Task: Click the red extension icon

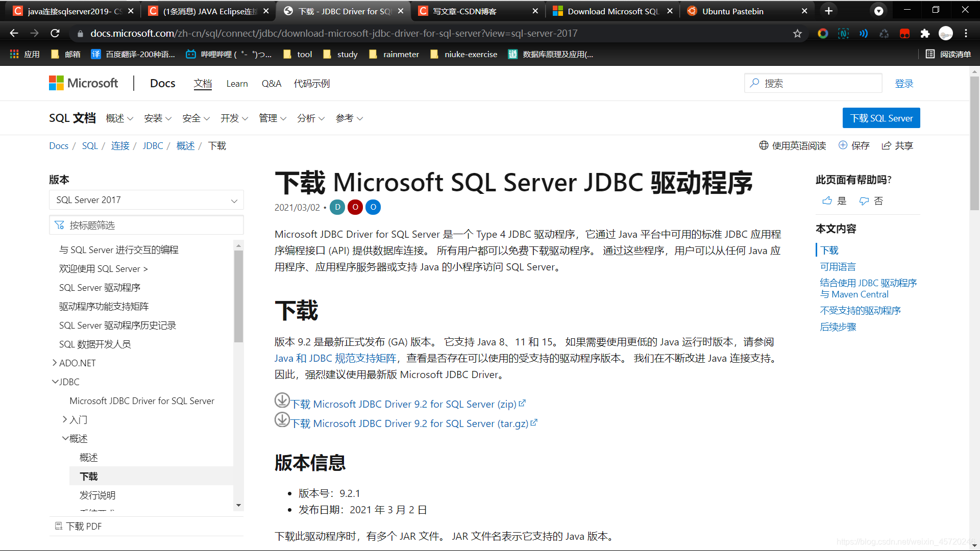Action: click(904, 34)
